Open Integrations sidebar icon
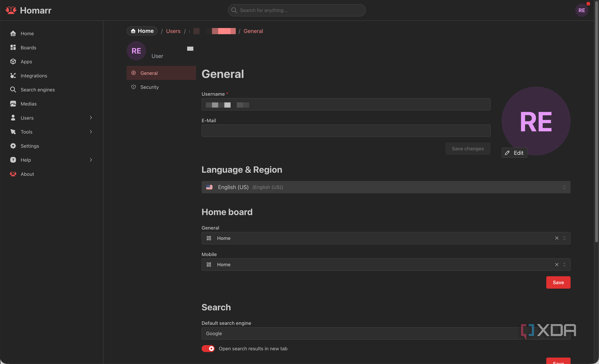The width and height of the screenshot is (599, 364). pyautogui.click(x=13, y=75)
